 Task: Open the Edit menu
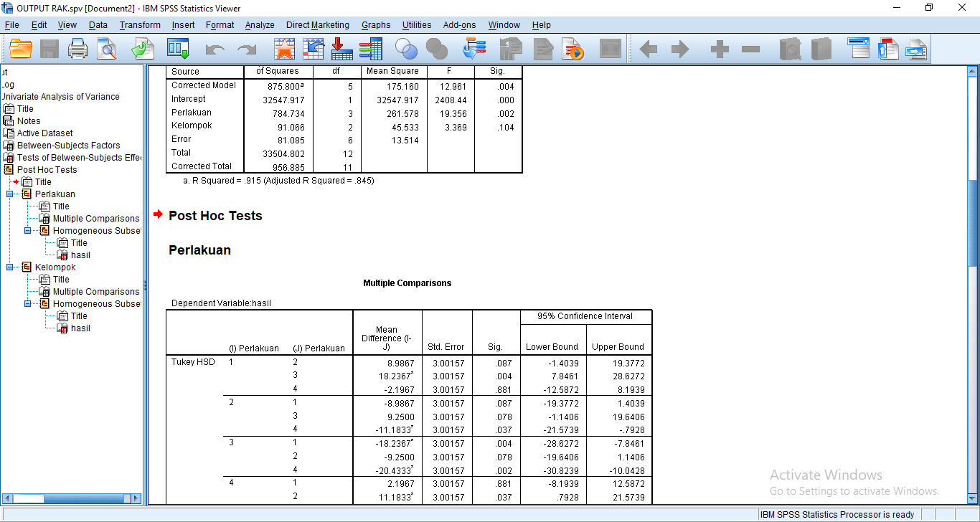pyautogui.click(x=39, y=25)
